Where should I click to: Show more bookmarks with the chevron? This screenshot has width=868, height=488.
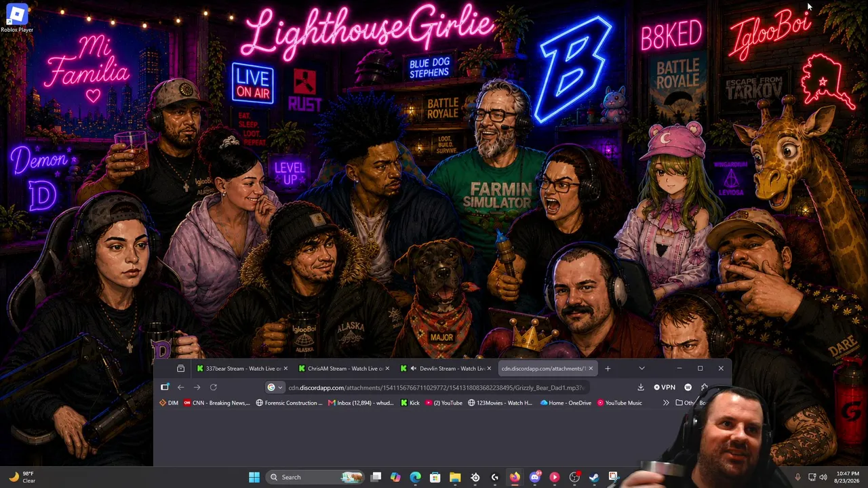[666, 403]
